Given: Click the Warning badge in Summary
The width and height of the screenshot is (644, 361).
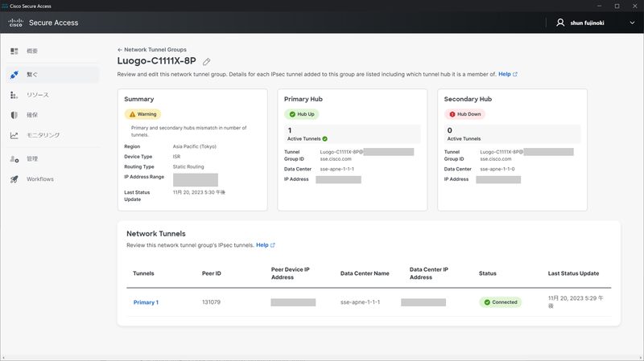Looking at the screenshot, I should point(142,114).
